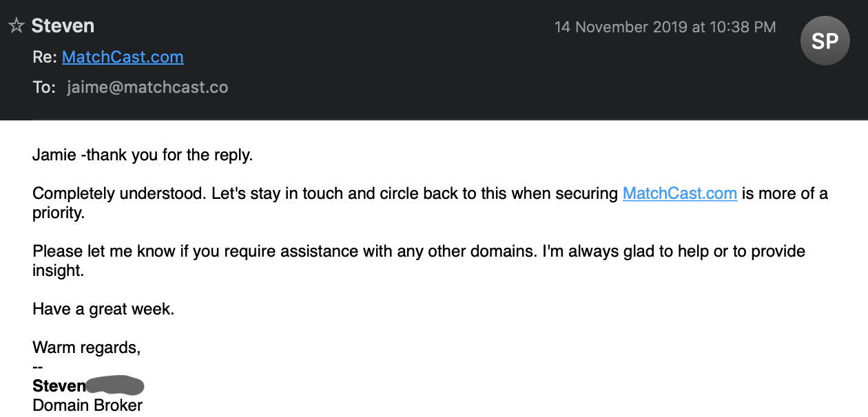This screenshot has height=417, width=868.
Task: Click the 14 November 2019 timestamp
Action: click(x=665, y=28)
